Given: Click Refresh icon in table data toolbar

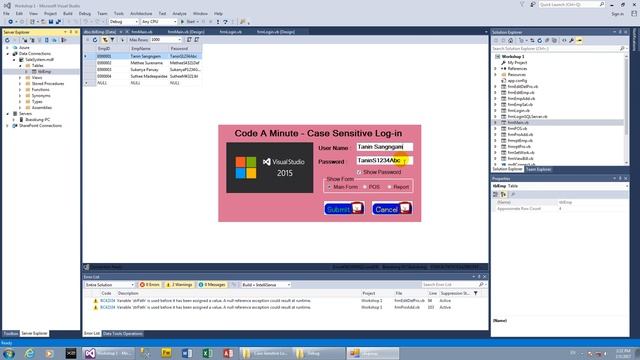Looking at the screenshot, I should [x=95, y=40].
